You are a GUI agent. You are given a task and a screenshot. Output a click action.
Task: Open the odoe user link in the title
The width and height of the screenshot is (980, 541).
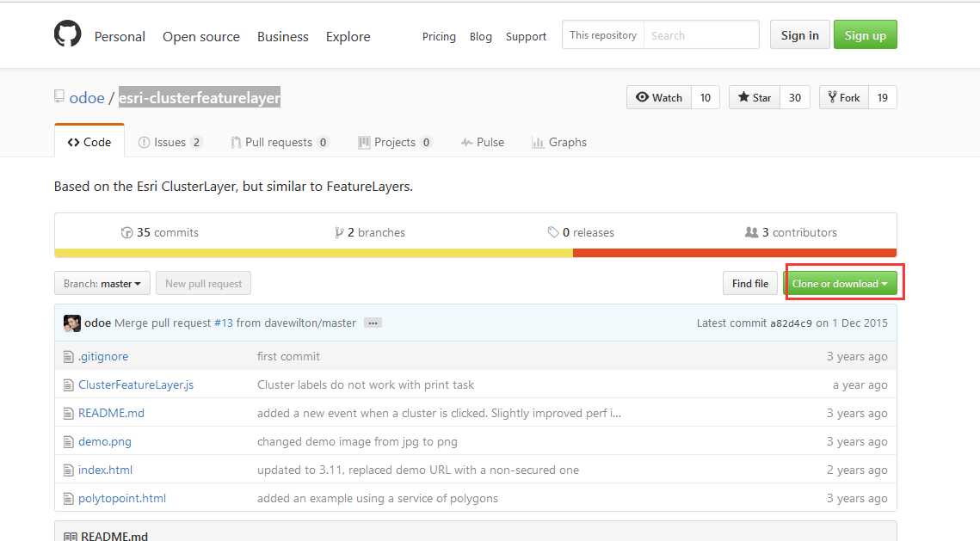(87, 97)
